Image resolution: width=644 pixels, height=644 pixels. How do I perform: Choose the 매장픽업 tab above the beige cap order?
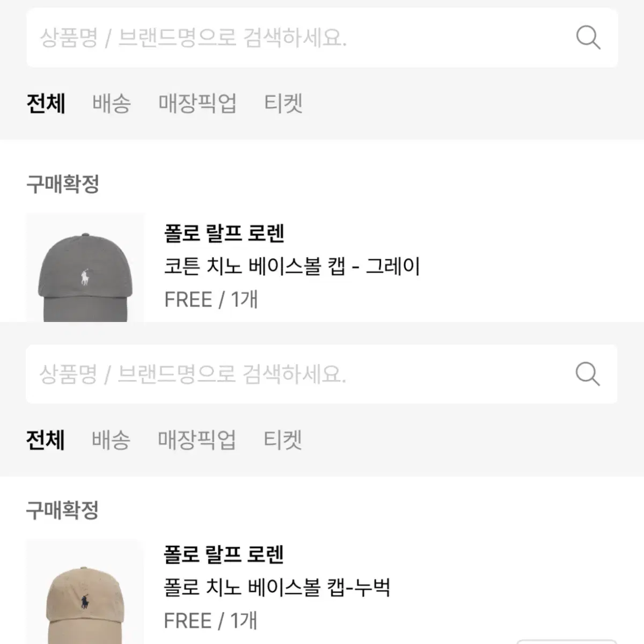click(x=197, y=440)
